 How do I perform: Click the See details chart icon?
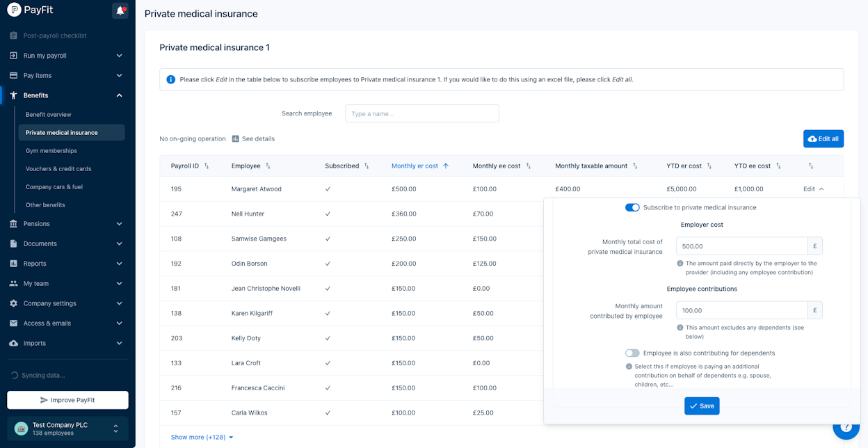point(236,139)
